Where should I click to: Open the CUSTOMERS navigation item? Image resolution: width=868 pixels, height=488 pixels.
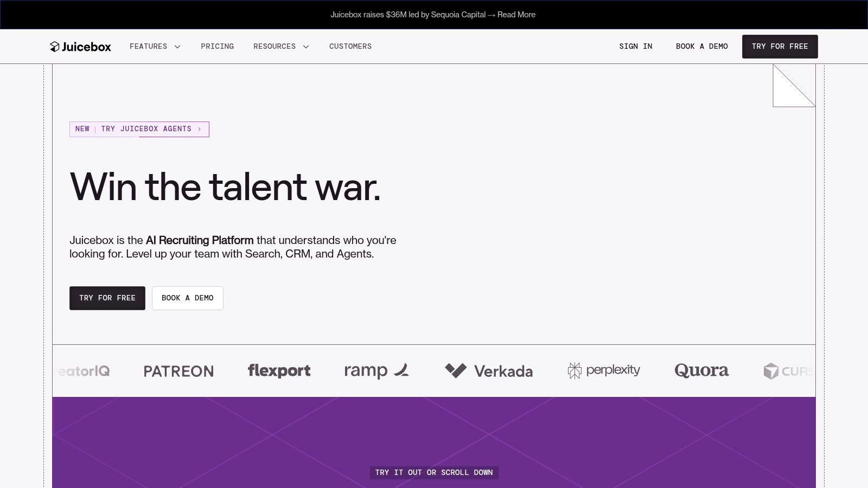tap(350, 46)
